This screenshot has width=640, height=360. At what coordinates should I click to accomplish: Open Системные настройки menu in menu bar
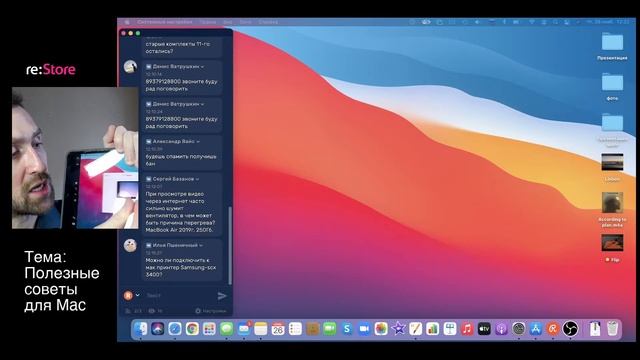pyautogui.click(x=165, y=22)
